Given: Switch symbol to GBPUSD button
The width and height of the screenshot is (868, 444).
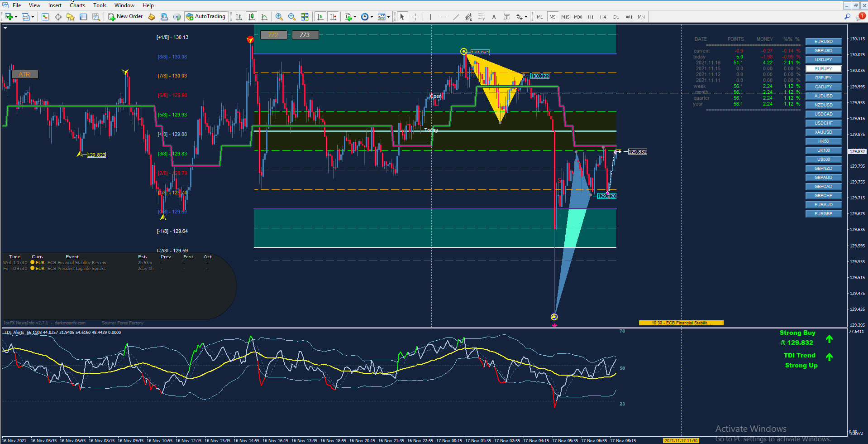Looking at the screenshot, I should (x=823, y=51).
